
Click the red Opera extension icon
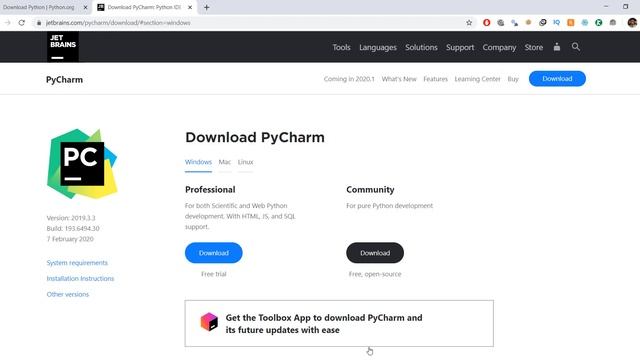pos(487,23)
